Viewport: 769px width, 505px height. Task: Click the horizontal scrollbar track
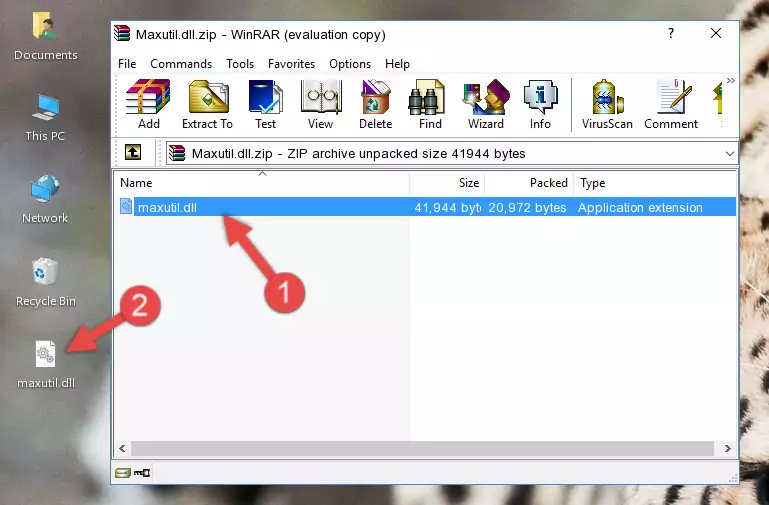(x=422, y=448)
